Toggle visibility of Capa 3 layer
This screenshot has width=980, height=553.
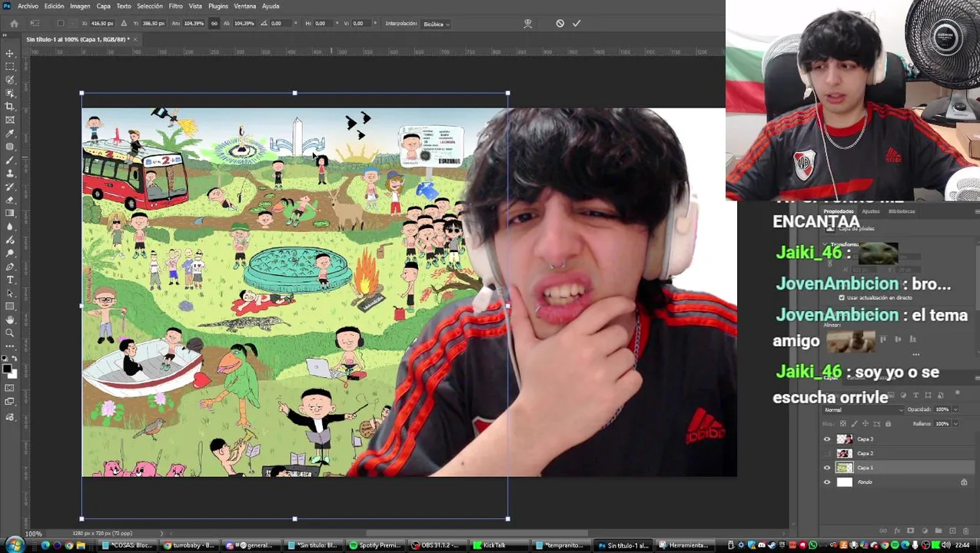point(827,439)
